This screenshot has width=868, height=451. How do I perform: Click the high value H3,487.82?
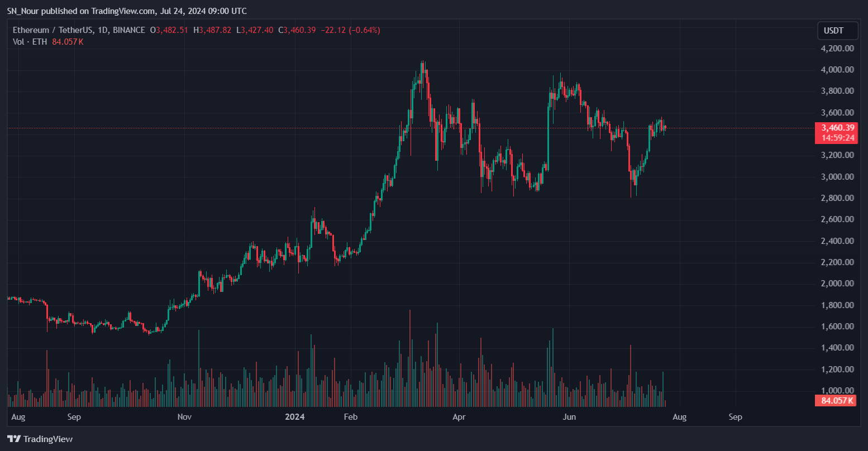pyautogui.click(x=212, y=30)
